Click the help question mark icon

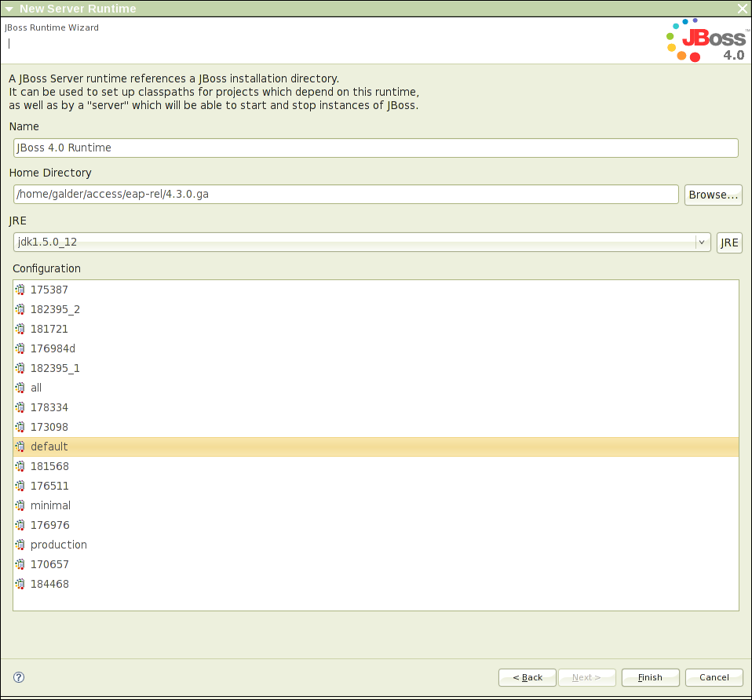[20, 677]
